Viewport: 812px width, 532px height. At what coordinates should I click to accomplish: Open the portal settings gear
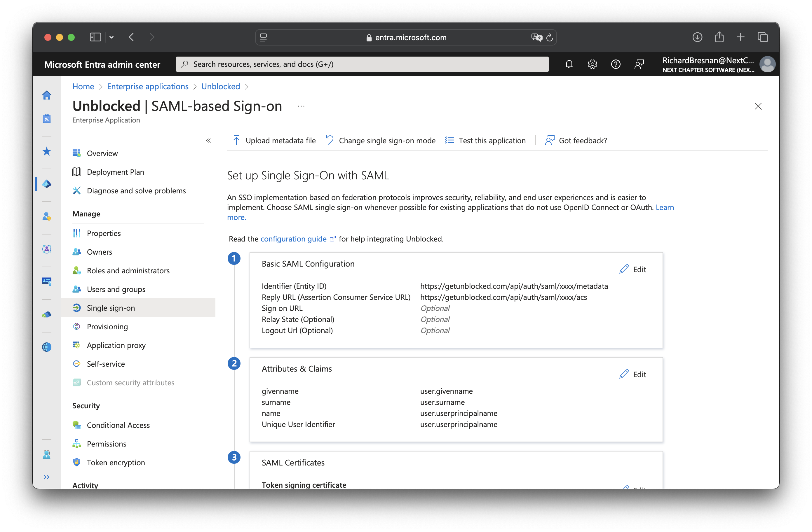click(592, 64)
